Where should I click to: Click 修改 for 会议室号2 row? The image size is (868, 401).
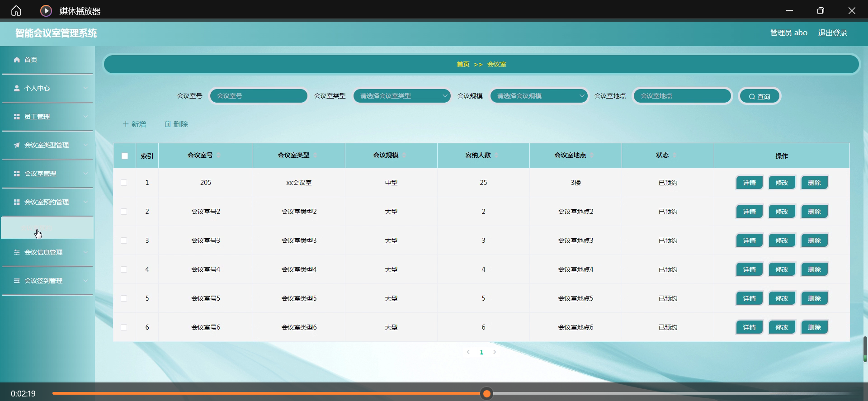782,212
